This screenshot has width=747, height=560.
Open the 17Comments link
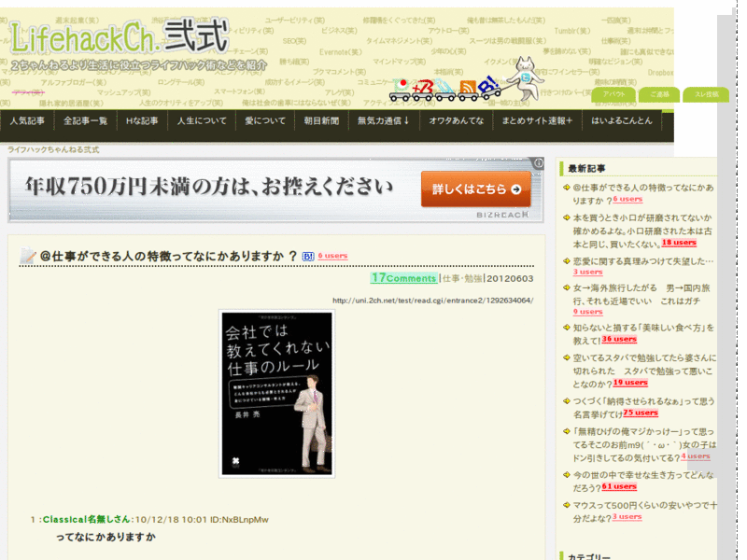click(x=404, y=277)
